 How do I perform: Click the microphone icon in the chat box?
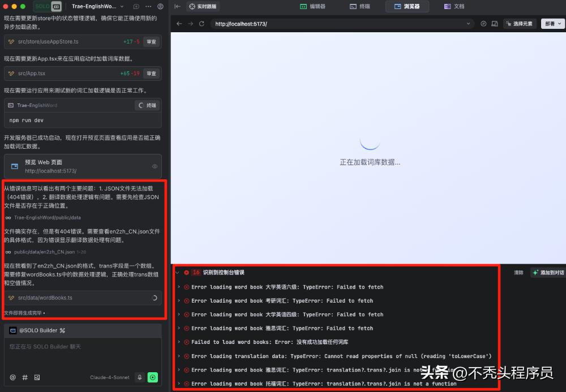click(141, 377)
